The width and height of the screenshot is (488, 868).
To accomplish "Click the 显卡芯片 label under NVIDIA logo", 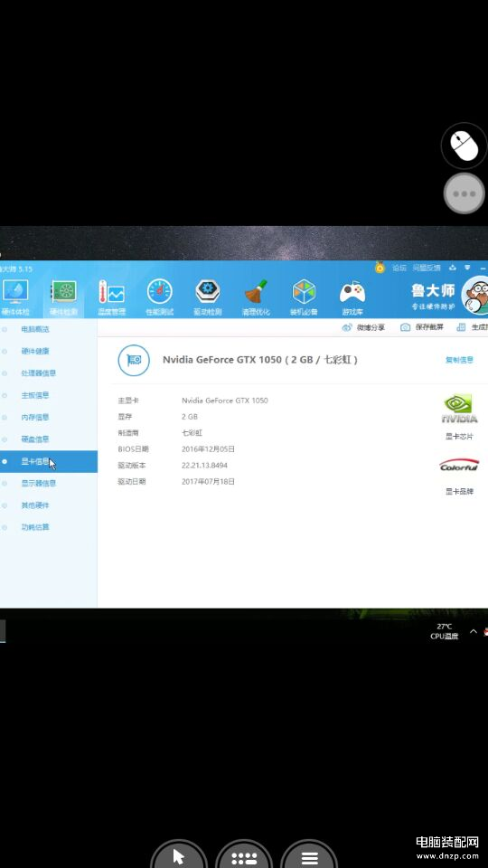I will (459, 436).
